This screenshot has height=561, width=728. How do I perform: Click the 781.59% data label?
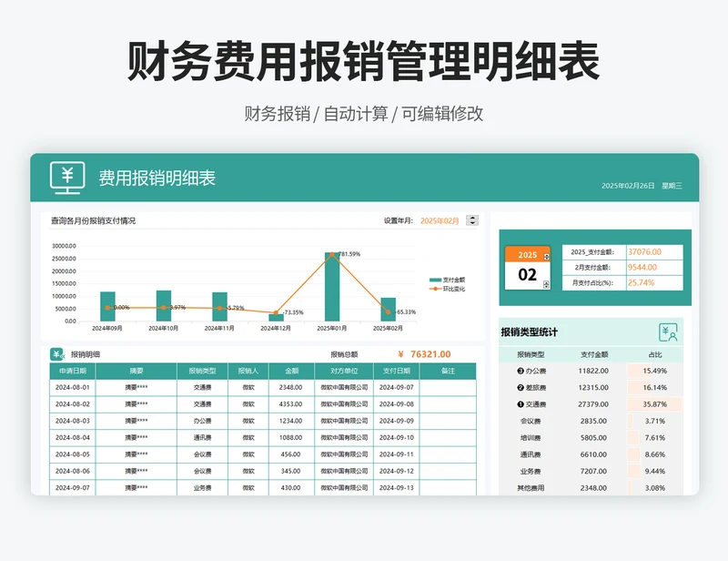[x=349, y=254]
